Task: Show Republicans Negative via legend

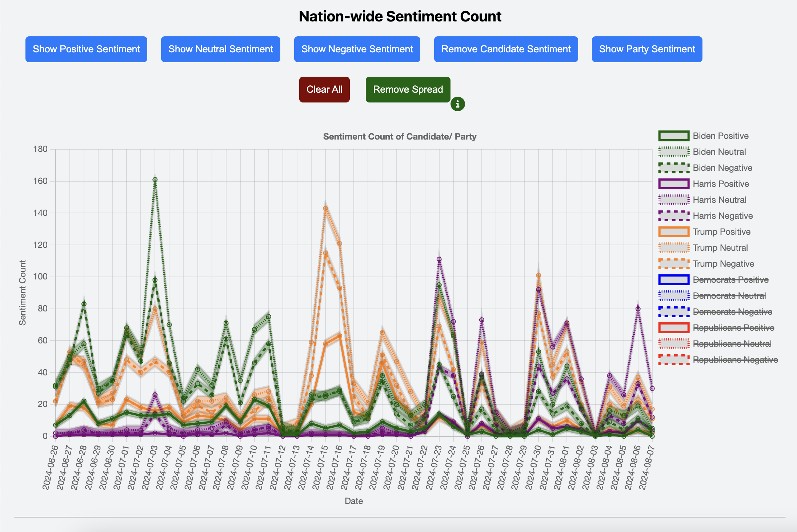Action: (735, 360)
